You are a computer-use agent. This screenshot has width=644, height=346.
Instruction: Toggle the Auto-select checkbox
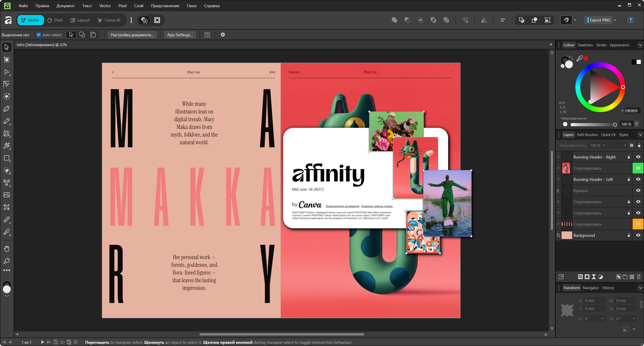tap(39, 35)
